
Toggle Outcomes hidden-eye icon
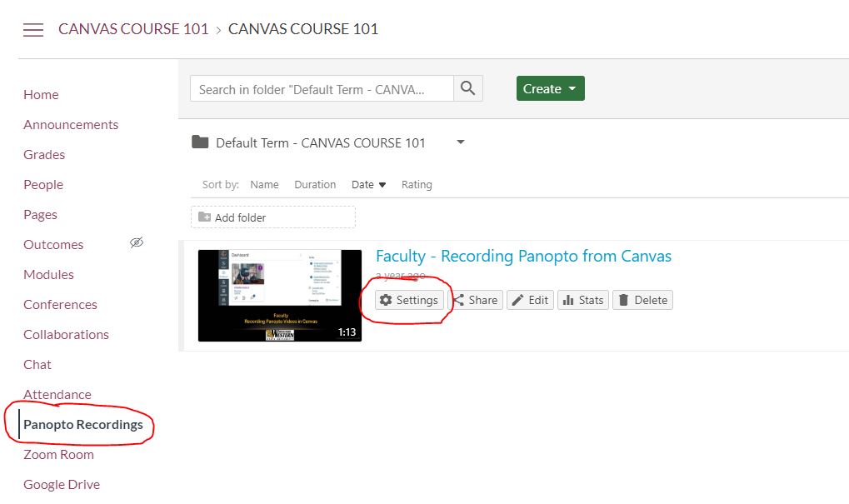137,242
